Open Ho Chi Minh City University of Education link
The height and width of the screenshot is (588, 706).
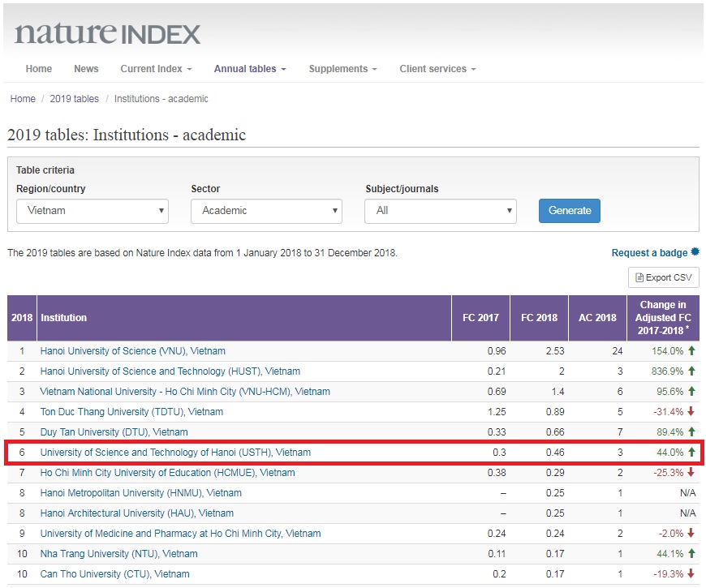167,472
